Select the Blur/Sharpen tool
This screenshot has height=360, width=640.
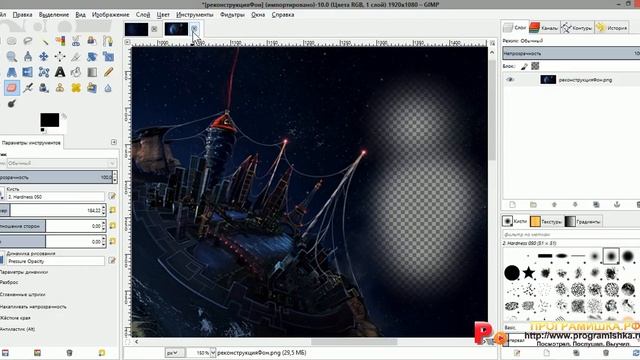tap(108, 88)
